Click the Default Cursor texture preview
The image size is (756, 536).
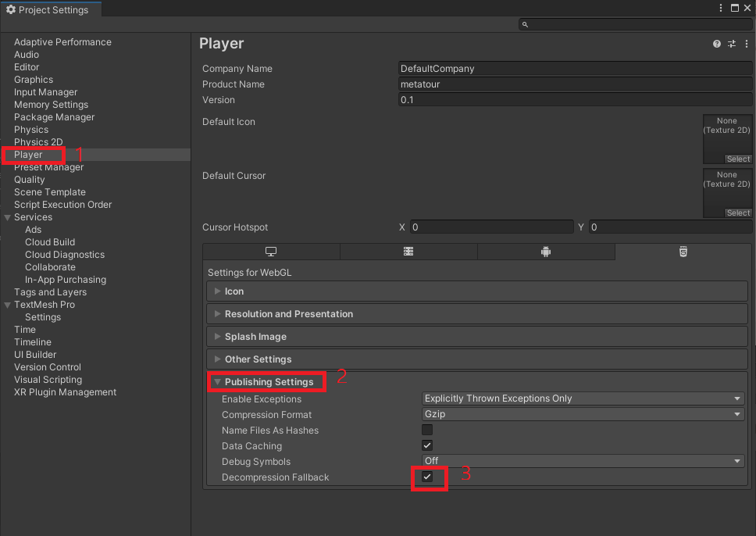(727, 193)
